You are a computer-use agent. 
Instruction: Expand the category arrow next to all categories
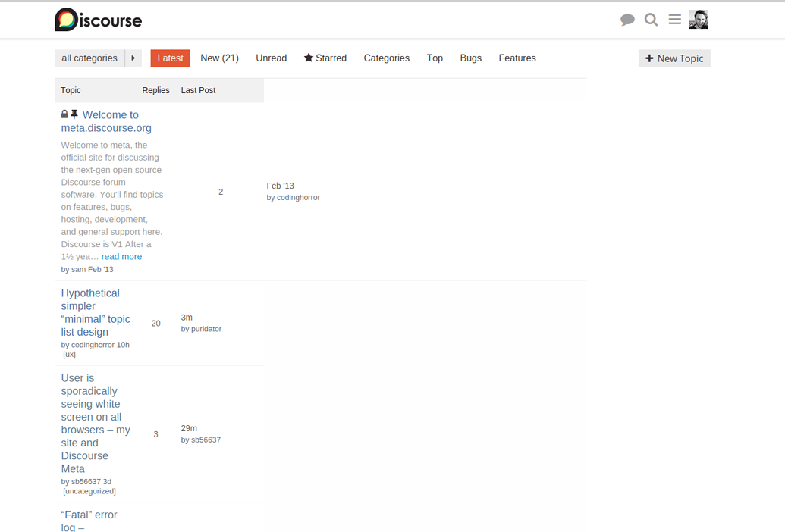point(133,58)
